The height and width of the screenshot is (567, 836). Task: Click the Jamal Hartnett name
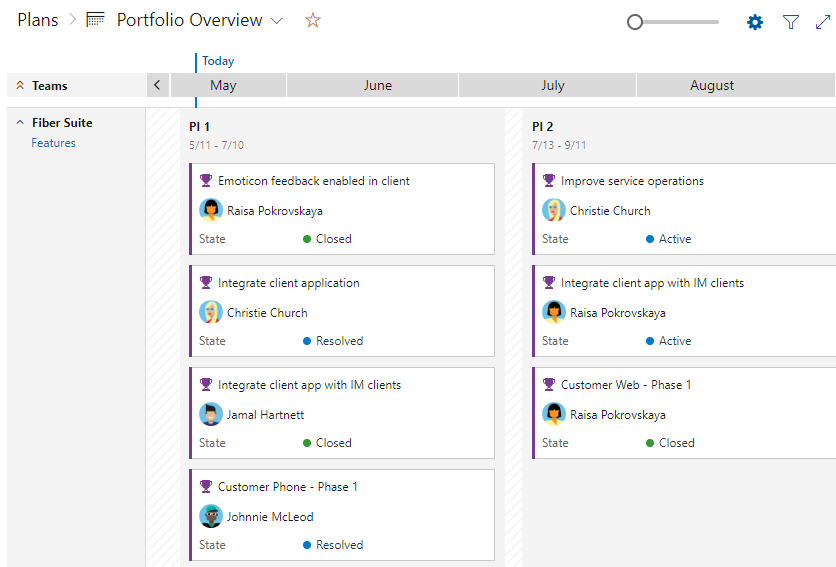coord(266,414)
